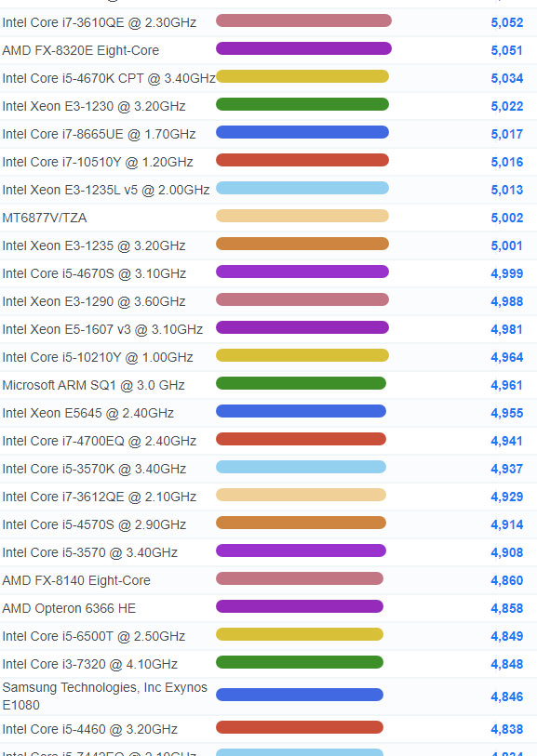Click Intel Core i7-3612QE @ 2.10GHz
Screen dimensions: 537x756
pos(100,497)
